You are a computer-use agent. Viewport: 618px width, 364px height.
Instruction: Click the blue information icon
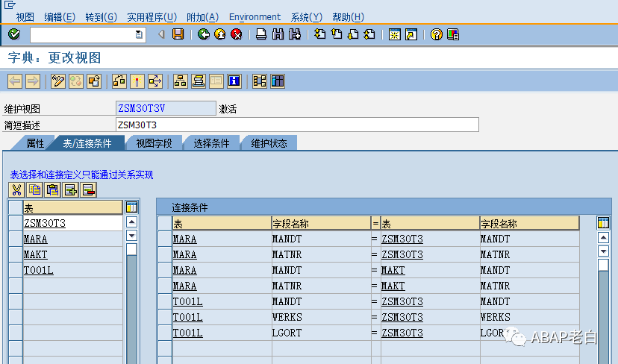[x=234, y=81]
